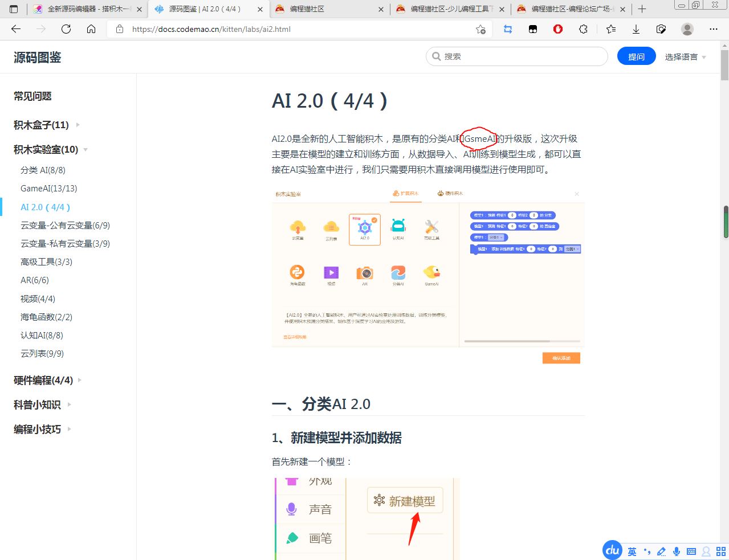Image resolution: width=729 pixels, height=560 pixels.
Task: Click the browser Back arrow
Action: tap(16, 29)
